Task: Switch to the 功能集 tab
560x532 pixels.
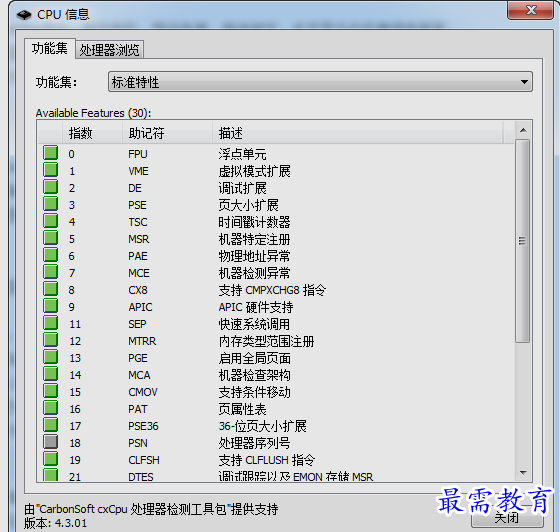Action: point(50,49)
